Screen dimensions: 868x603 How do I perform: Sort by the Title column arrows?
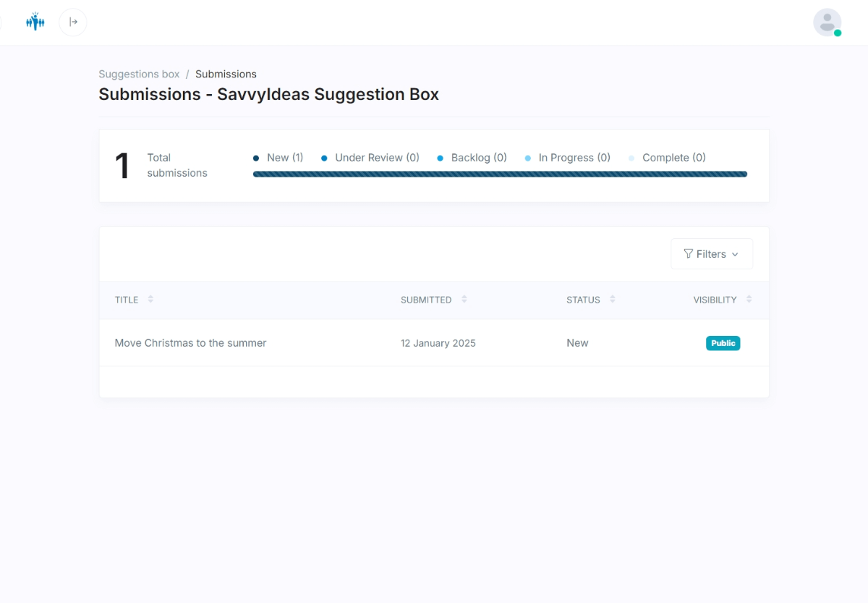click(x=150, y=299)
